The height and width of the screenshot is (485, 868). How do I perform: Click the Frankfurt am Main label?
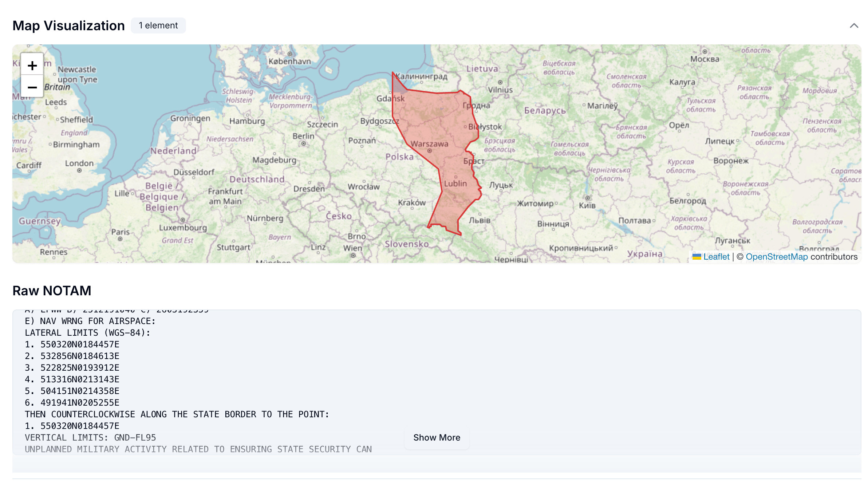pos(225,196)
